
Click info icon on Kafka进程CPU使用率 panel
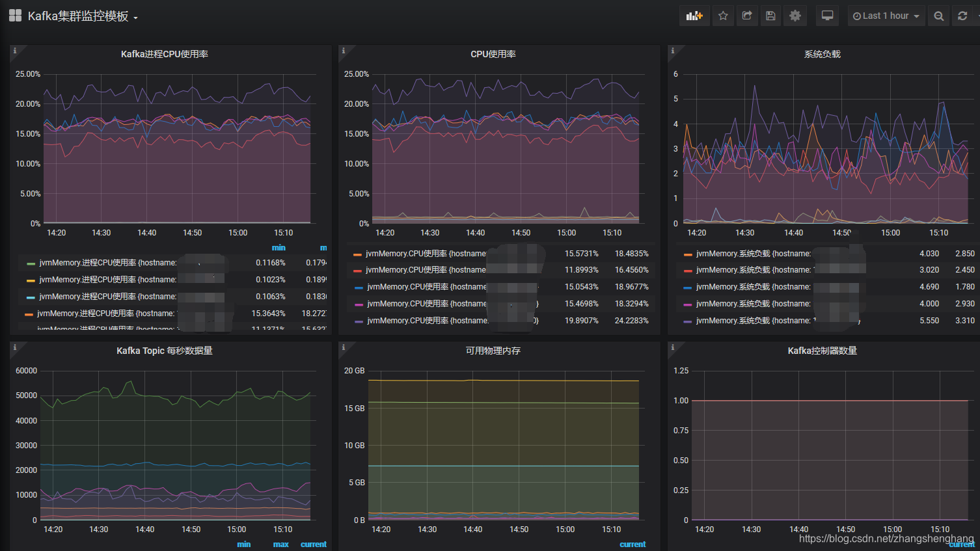click(x=14, y=50)
